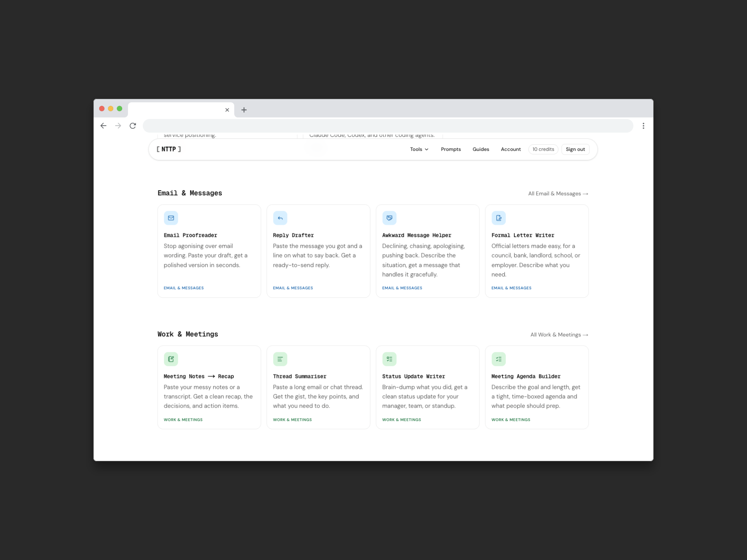Expand the Tools dropdown in the navbar

tap(419, 149)
